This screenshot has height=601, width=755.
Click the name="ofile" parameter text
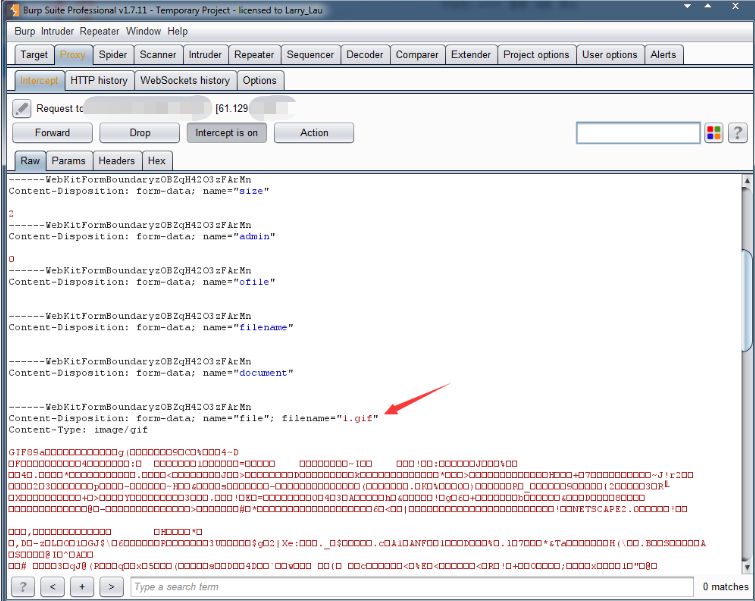[239, 282]
